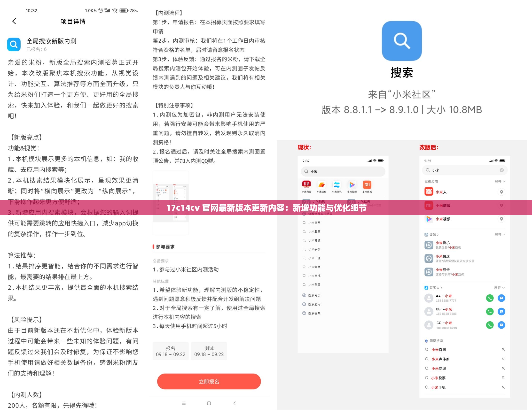Expand the 联系人 results section
This screenshot has width=532, height=415.
499,288
